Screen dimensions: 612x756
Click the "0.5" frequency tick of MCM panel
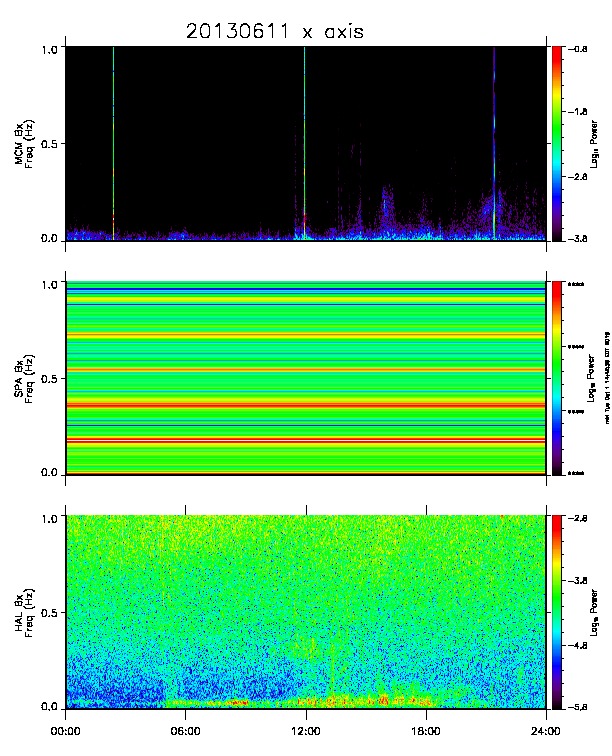click(49, 144)
